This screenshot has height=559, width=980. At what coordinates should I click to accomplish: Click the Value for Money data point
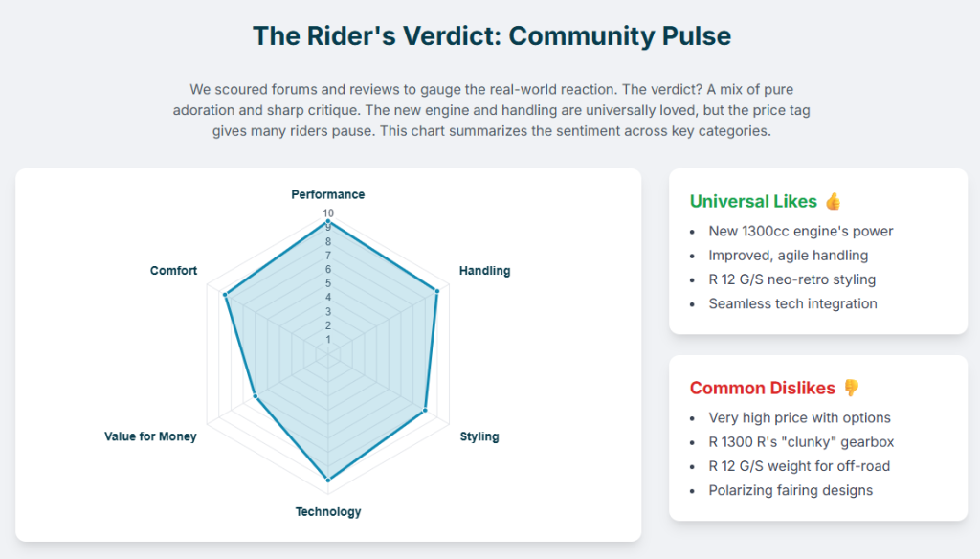tap(255, 395)
